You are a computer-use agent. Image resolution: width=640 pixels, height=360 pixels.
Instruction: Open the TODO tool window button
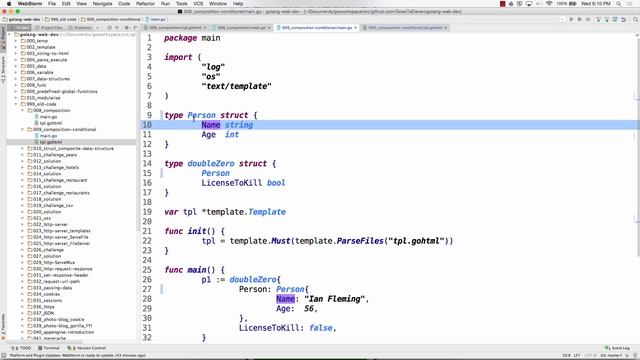click(x=21, y=348)
